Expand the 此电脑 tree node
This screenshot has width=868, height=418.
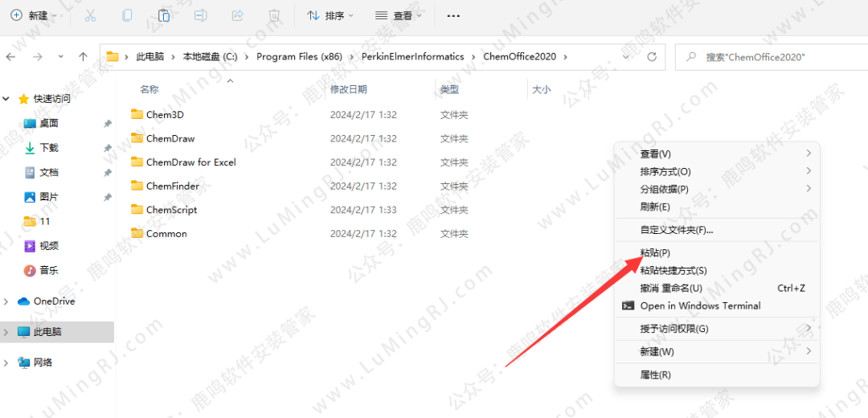pos(6,332)
